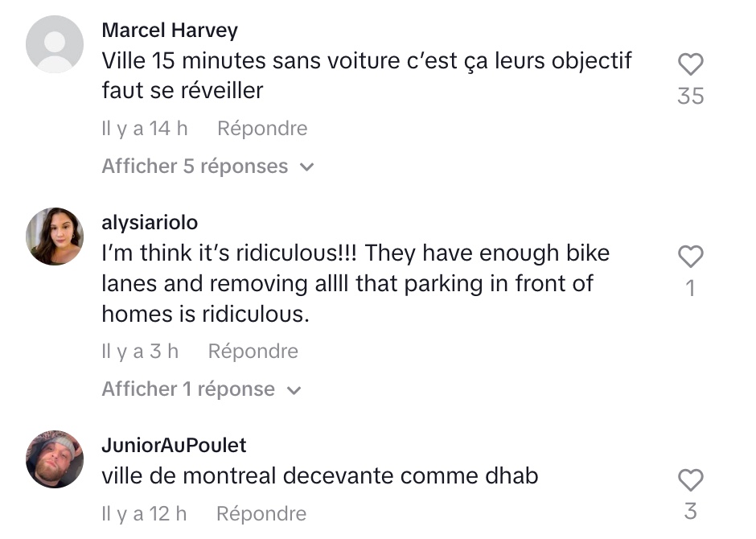Open alysiariolo's profile picture
Viewport: 756px width, 539px height.
click(55, 237)
